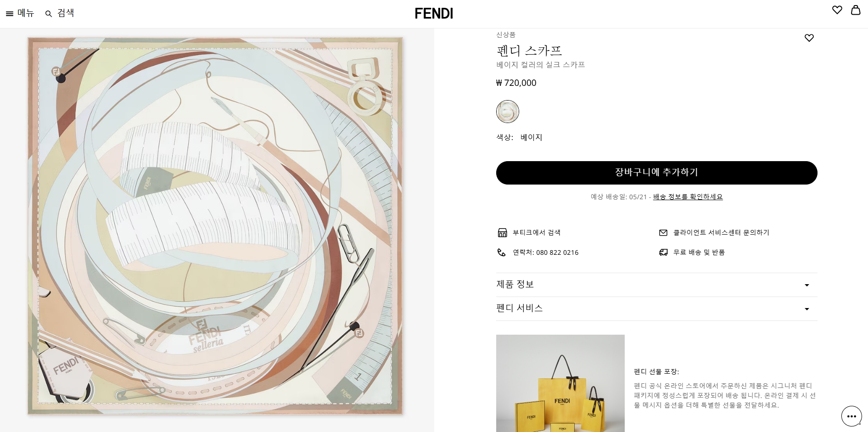
Task: Click the 검색 label in header
Action: tap(66, 13)
